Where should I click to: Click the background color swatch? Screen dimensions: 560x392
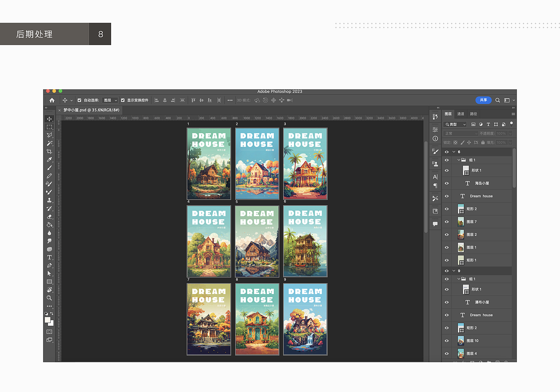pyautogui.click(x=52, y=324)
